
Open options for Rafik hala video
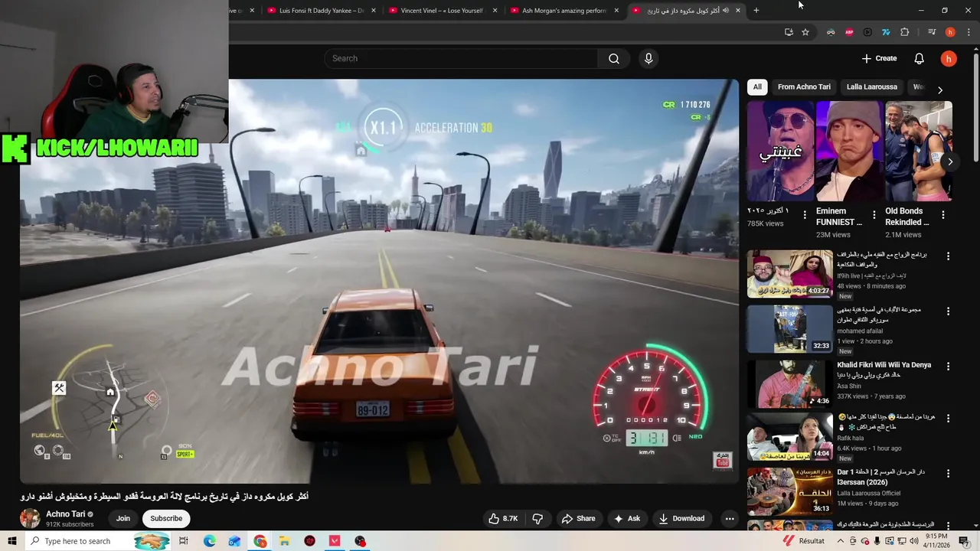pos(948,419)
